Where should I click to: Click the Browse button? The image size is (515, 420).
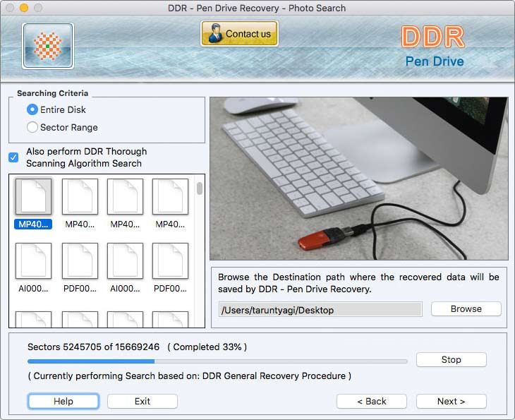point(466,309)
